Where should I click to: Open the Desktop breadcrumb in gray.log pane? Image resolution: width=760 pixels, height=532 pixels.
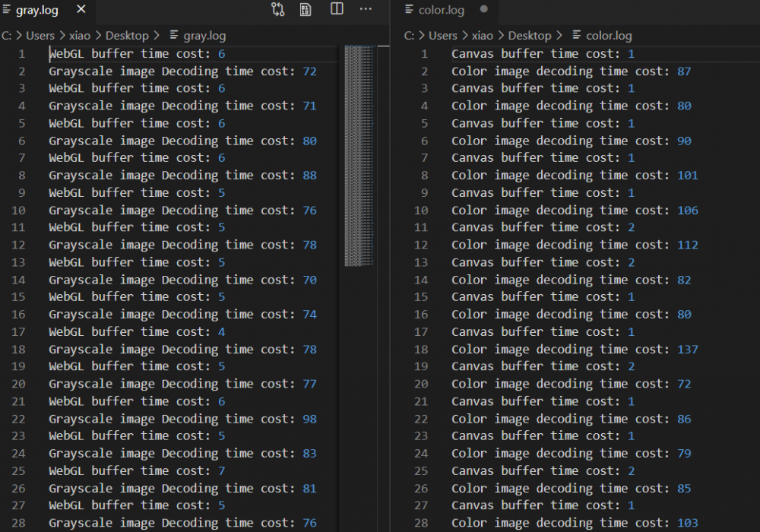(127, 36)
